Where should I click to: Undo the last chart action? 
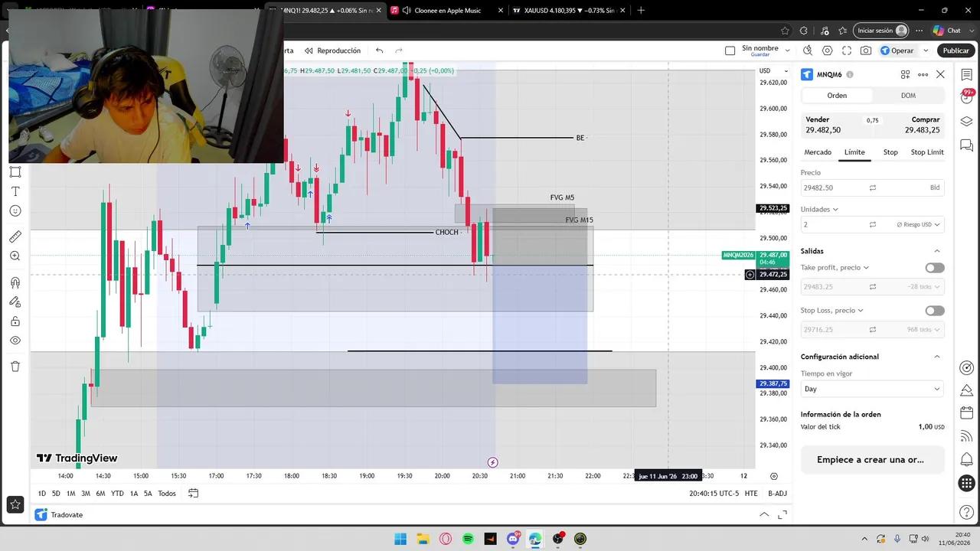tap(379, 51)
